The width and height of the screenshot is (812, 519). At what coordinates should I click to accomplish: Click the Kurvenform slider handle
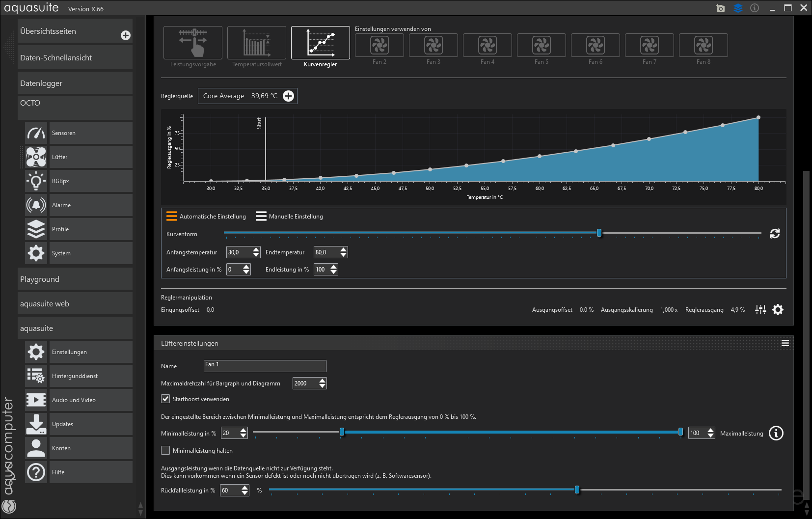pos(599,233)
